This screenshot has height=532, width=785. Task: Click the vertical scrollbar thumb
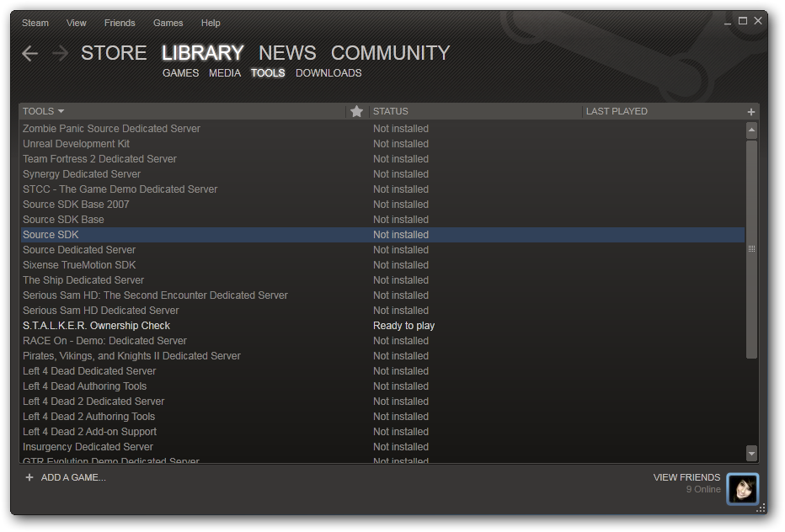[x=751, y=249]
